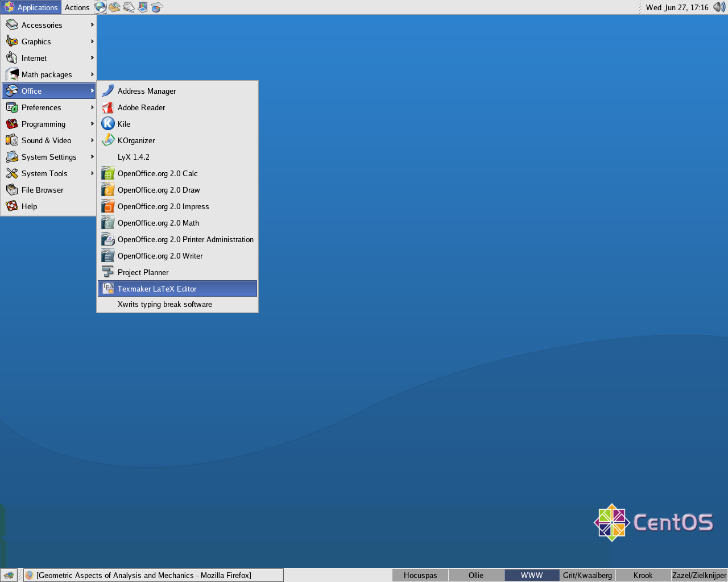Launch the word processor panel icon
Screen dimensions: 728x582
pos(129,7)
